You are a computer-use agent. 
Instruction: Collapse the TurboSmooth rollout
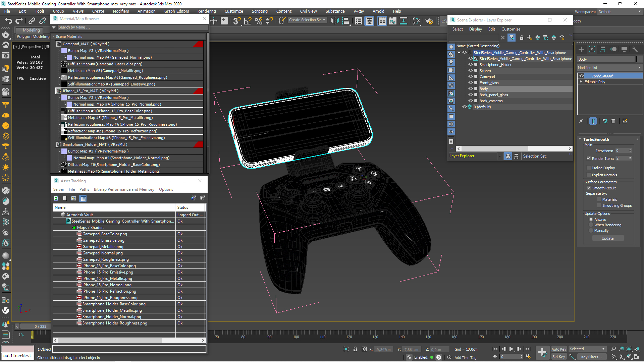[x=580, y=139]
